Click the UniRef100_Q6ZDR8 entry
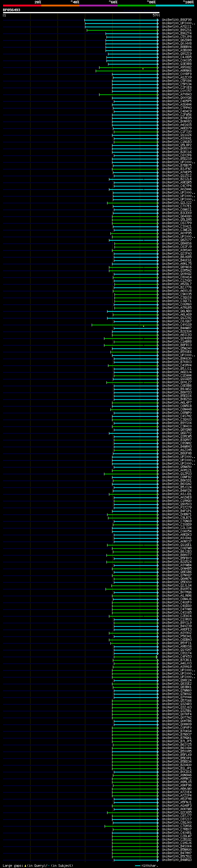197x868 pixels. pos(177,40)
